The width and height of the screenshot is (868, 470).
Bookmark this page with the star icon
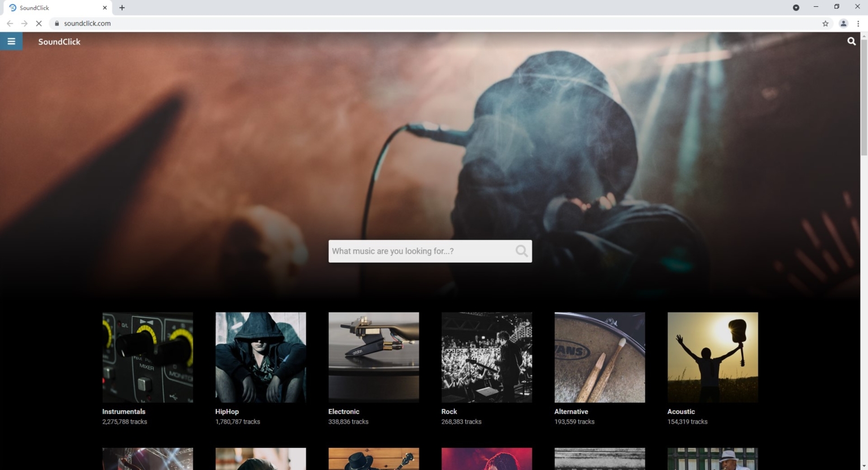coord(825,23)
